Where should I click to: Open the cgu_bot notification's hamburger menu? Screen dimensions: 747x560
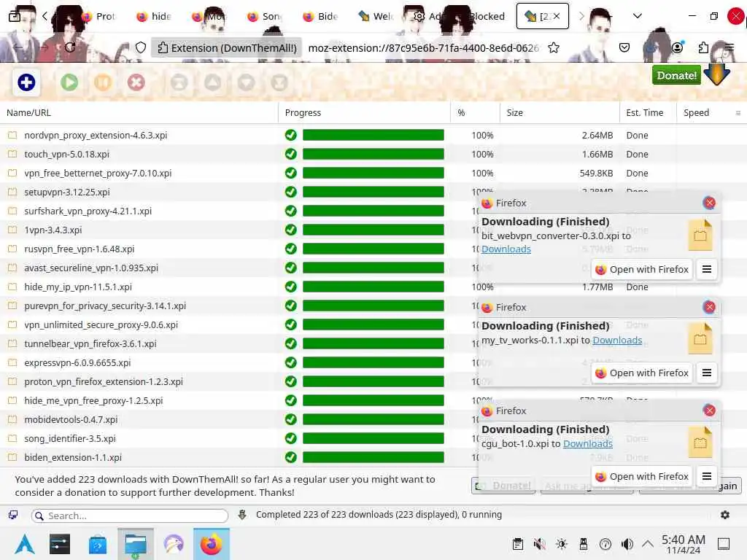706,476
